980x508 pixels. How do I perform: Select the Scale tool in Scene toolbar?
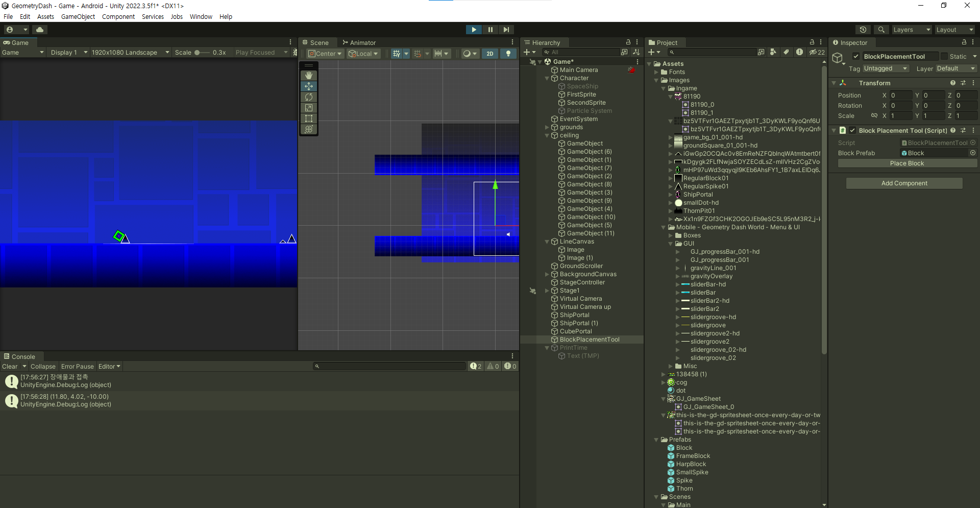tap(309, 108)
